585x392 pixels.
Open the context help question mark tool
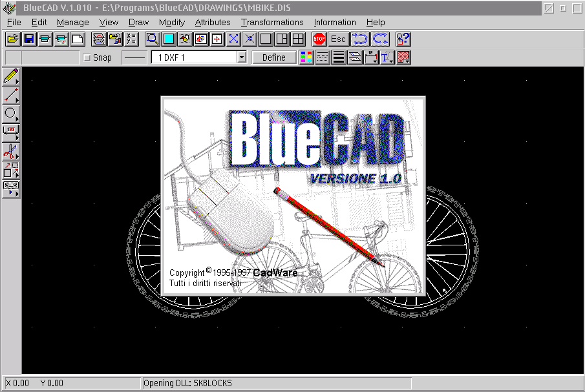(403, 39)
